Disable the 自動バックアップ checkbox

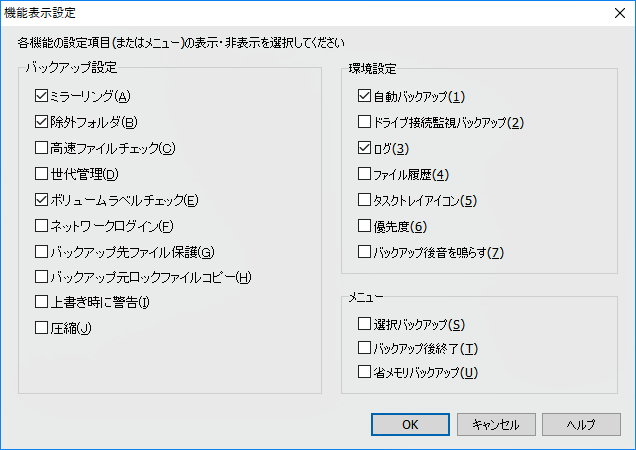tap(365, 97)
